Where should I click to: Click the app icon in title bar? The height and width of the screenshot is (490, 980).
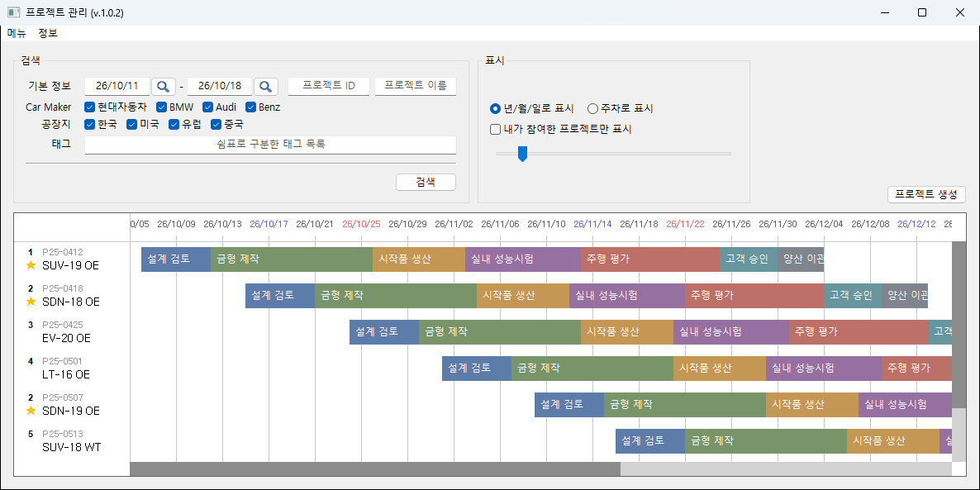click(x=14, y=12)
